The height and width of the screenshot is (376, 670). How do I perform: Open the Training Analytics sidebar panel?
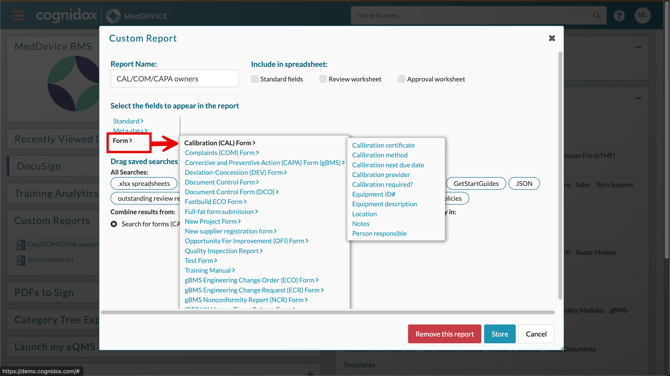point(53,194)
